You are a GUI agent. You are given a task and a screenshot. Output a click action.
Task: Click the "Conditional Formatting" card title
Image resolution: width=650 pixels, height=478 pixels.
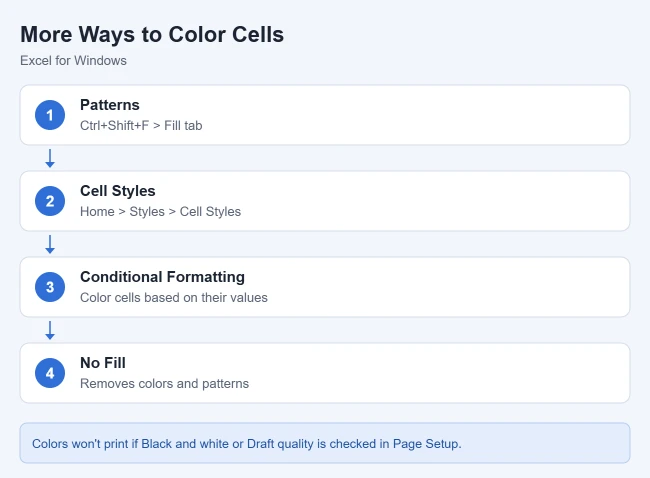[162, 277]
